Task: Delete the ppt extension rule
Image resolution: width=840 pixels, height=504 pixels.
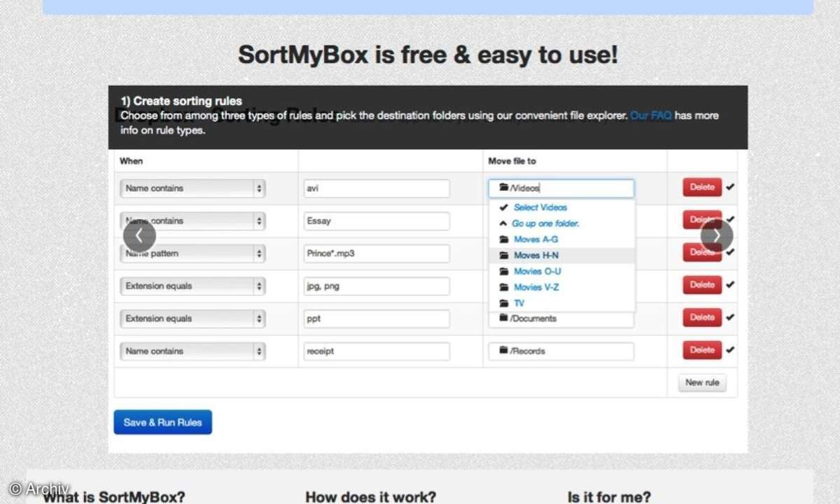Action: pyautogui.click(x=702, y=318)
